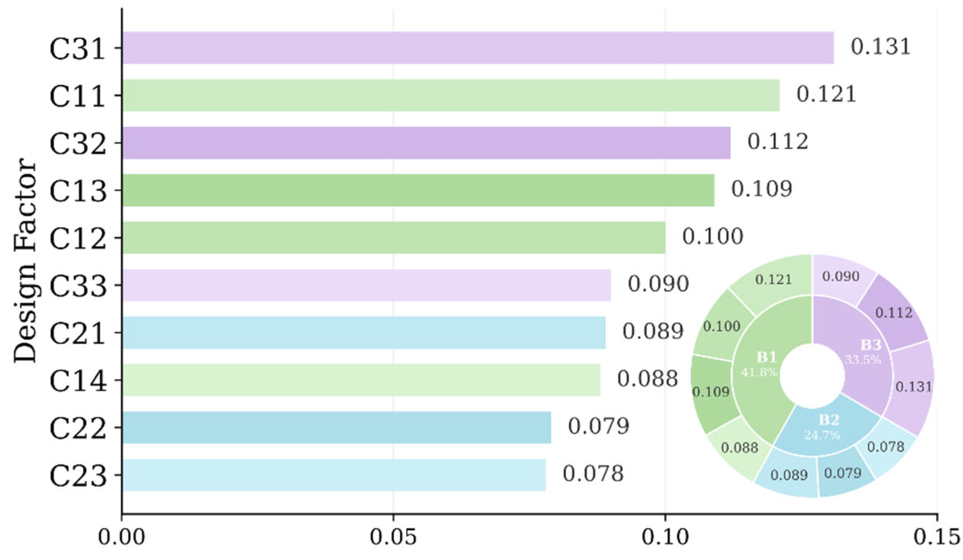Select the C14 pale green bar
Image resolution: width=963 pixels, height=560 pixels.
click(361, 380)
